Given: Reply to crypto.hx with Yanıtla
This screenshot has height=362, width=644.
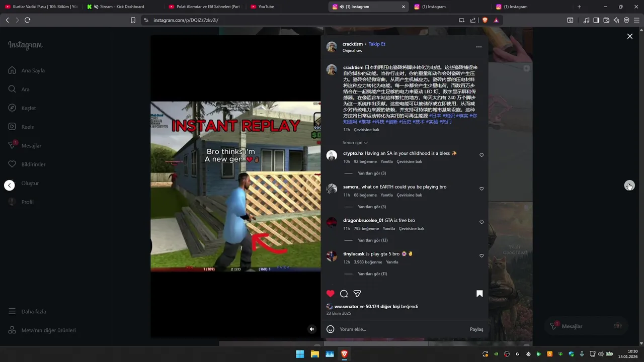Looking at the screenshot, I should click(386, 161).
